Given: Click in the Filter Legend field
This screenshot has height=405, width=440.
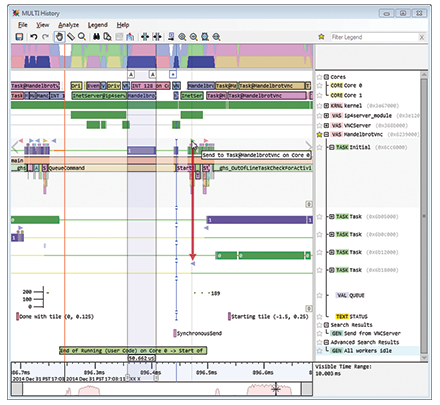Looking at the screenshot, I should click(x=374, y=37).
